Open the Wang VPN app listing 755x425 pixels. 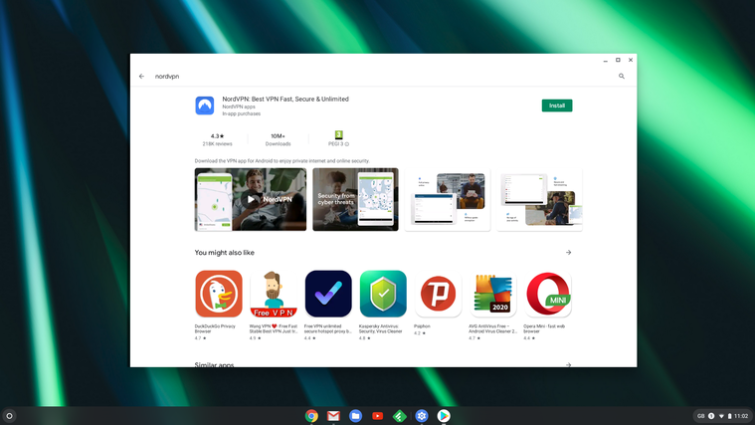click(273, 294)
